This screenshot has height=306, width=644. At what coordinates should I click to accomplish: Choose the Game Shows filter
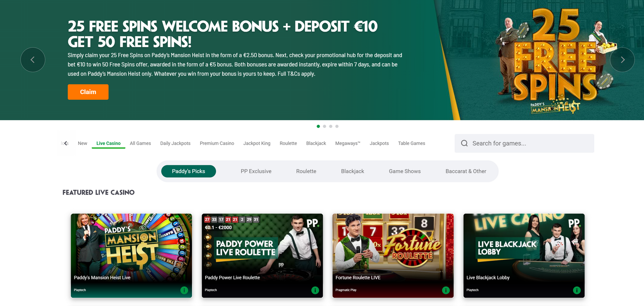point(405,171)
